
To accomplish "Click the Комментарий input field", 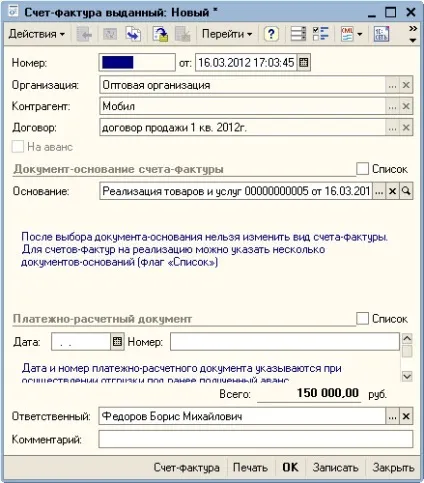I will pyautogui.click(x=256, y=439).
